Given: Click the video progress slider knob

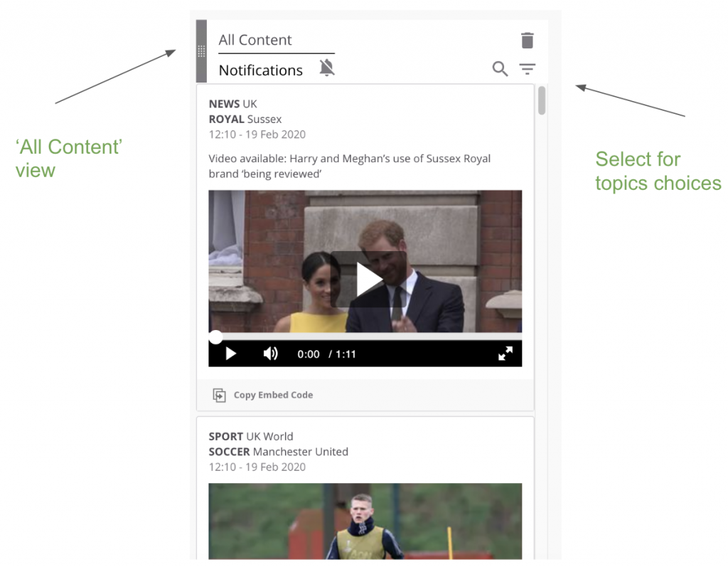Looking at the screenshot, I should pyautogui.click(x=215, y=337).
